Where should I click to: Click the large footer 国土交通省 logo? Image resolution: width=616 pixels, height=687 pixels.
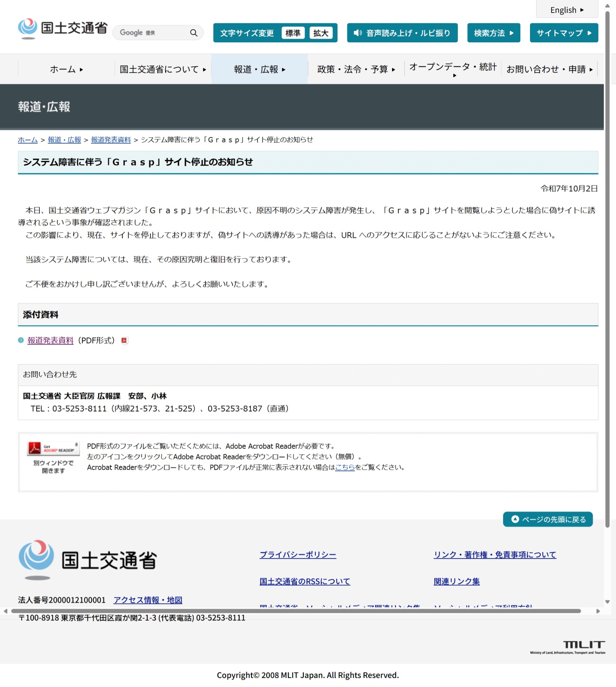pos(88,560)
